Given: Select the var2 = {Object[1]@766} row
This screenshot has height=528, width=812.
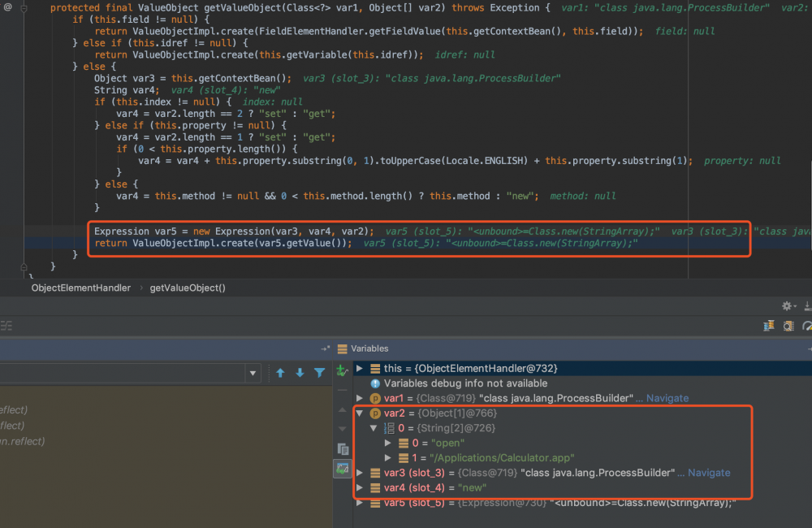Looking at the screenshot, I should [x=581, y=413].
